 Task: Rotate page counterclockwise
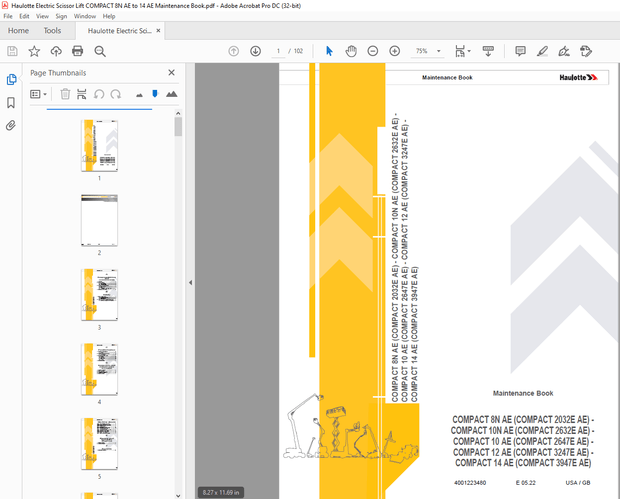(99, 94)
